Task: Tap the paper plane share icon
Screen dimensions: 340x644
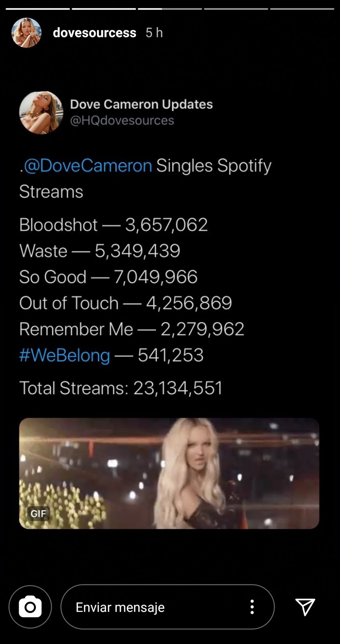Action: click(x=305, y=607)
